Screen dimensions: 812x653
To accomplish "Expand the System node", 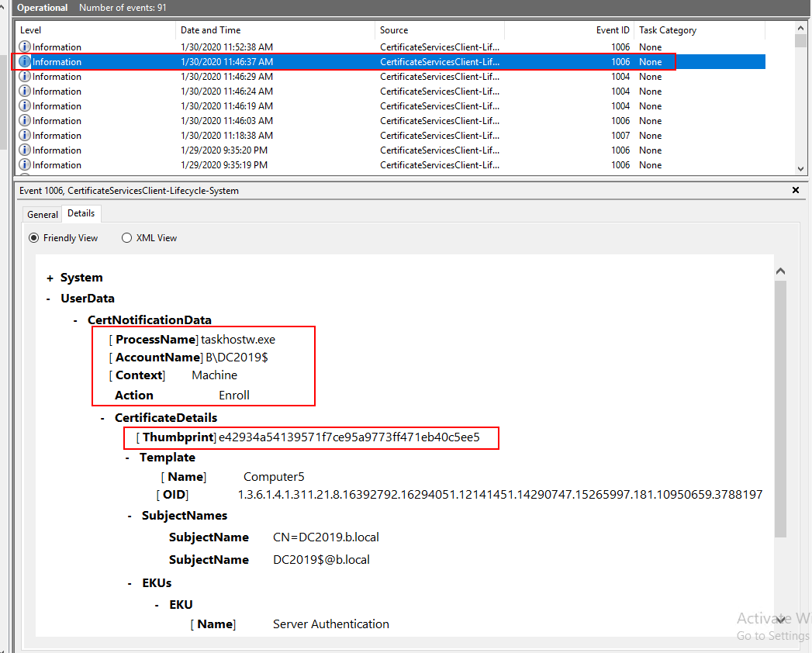I will tap(50, 278).
